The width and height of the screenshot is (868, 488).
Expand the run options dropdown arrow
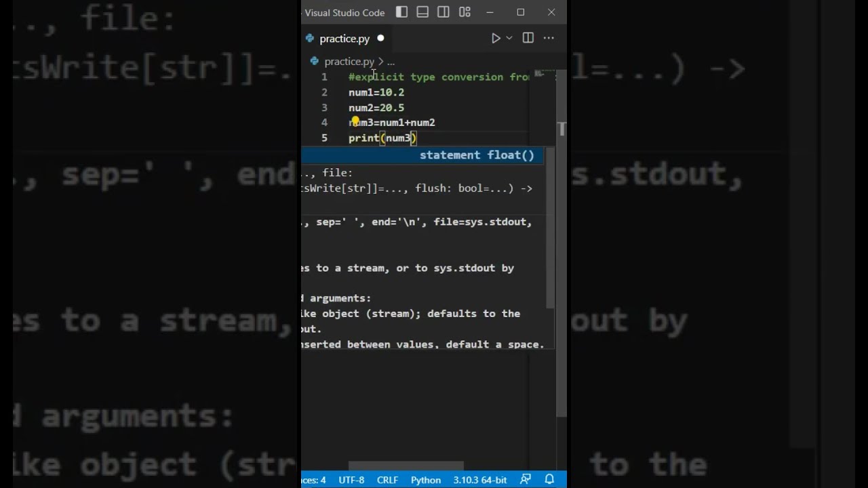click(x=509, y=39)
